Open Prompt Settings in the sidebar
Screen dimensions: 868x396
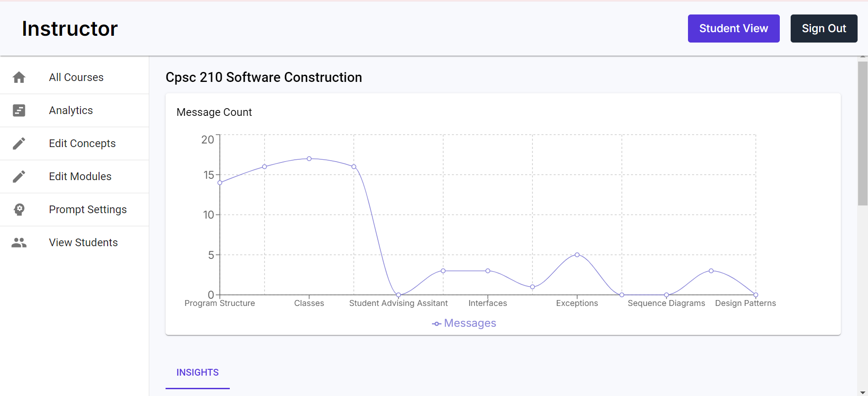(75, 210)
